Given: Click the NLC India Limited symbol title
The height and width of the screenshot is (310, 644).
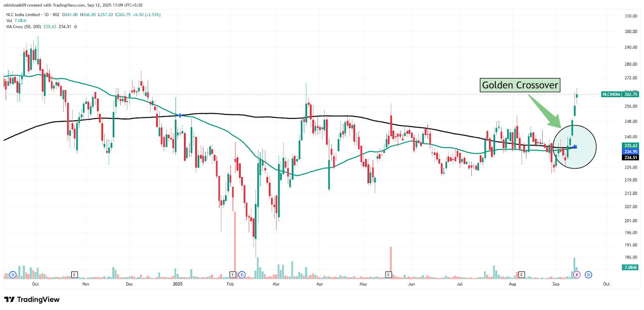Looking at the screenshot, I should click(23, 14).
